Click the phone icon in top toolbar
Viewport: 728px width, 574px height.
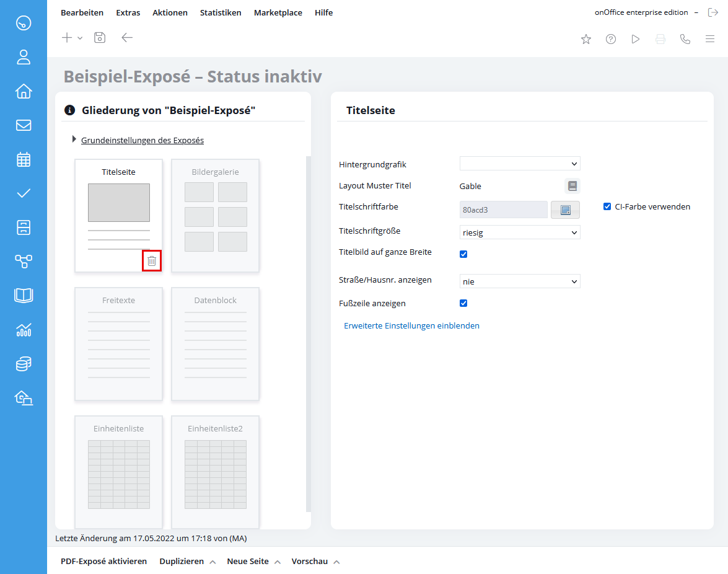tap(685, 39)
